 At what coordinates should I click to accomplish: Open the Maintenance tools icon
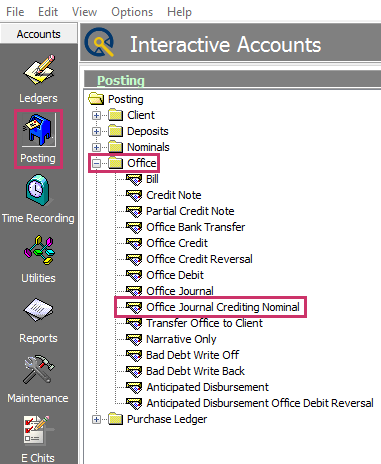click(38, 369)
